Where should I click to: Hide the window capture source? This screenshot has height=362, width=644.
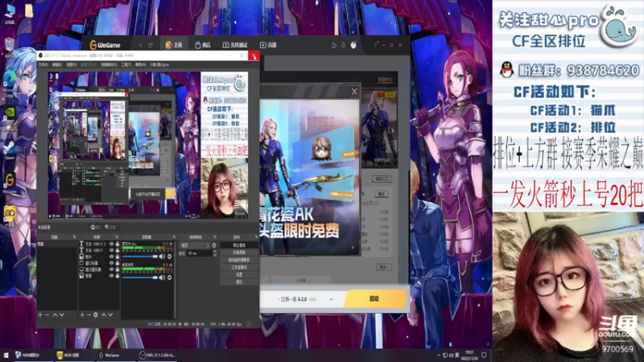pos(111,263)
